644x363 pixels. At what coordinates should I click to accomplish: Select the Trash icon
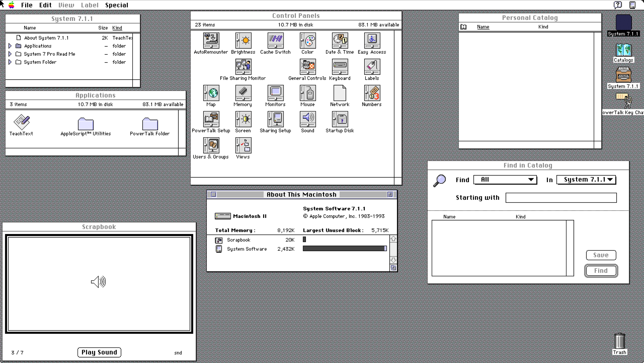pyautogui.click(x=620, y=341)
